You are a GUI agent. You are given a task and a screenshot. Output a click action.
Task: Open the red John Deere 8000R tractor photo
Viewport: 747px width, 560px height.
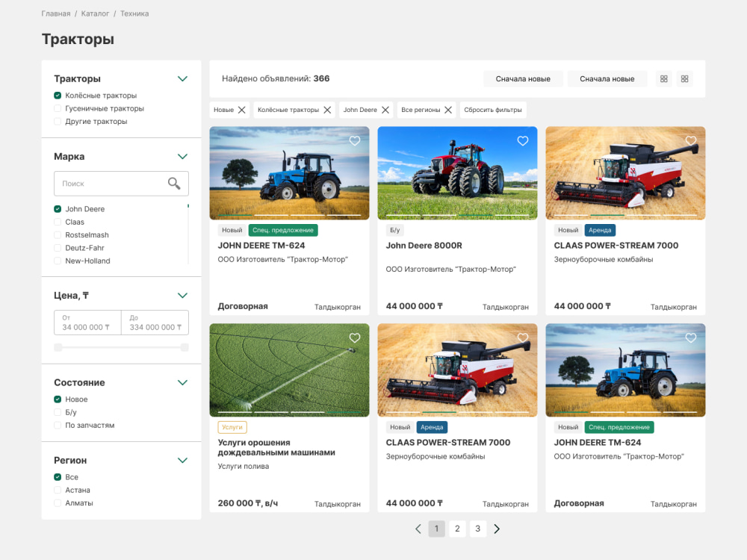[x=457, y=173]
